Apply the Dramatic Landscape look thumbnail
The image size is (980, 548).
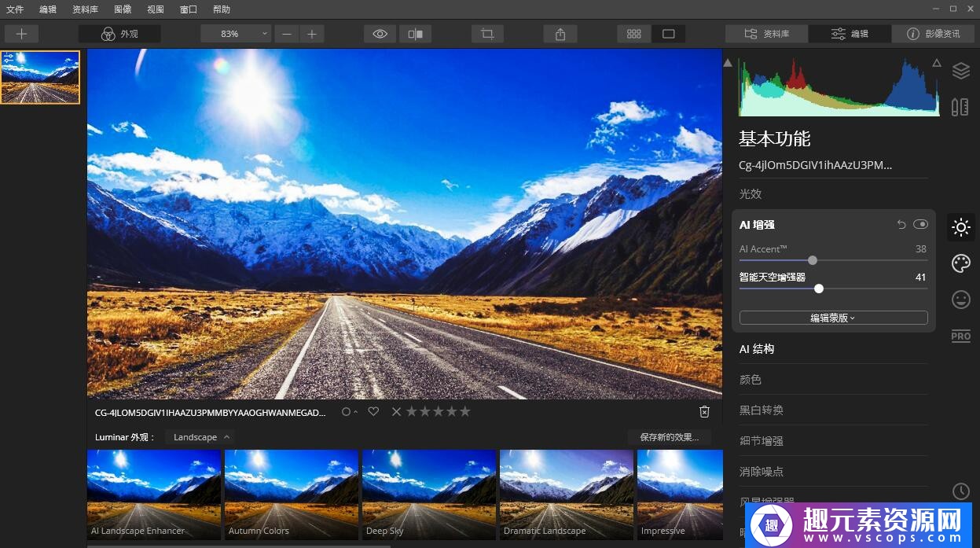tap(566, 494)
